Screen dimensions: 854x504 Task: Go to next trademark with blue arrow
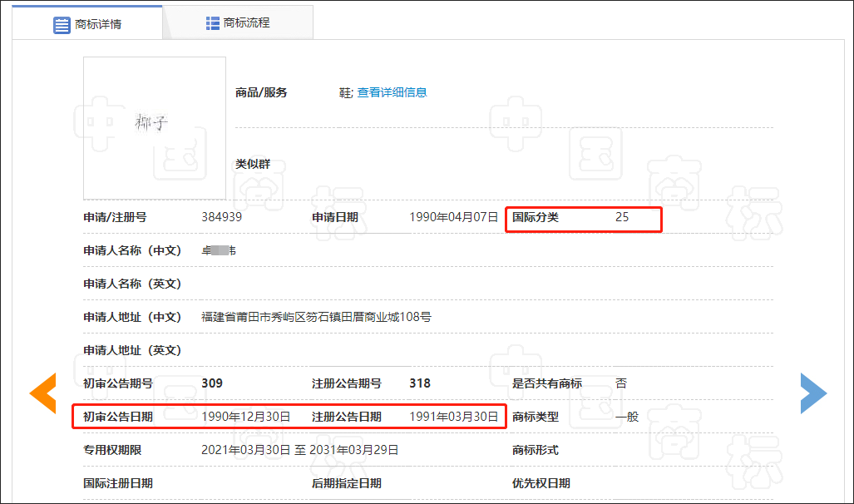[814, 393]
